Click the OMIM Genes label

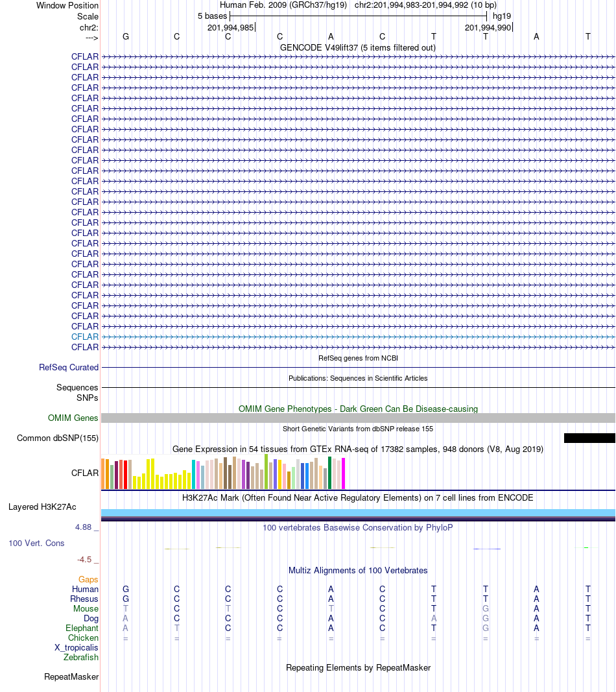(73, 418)
